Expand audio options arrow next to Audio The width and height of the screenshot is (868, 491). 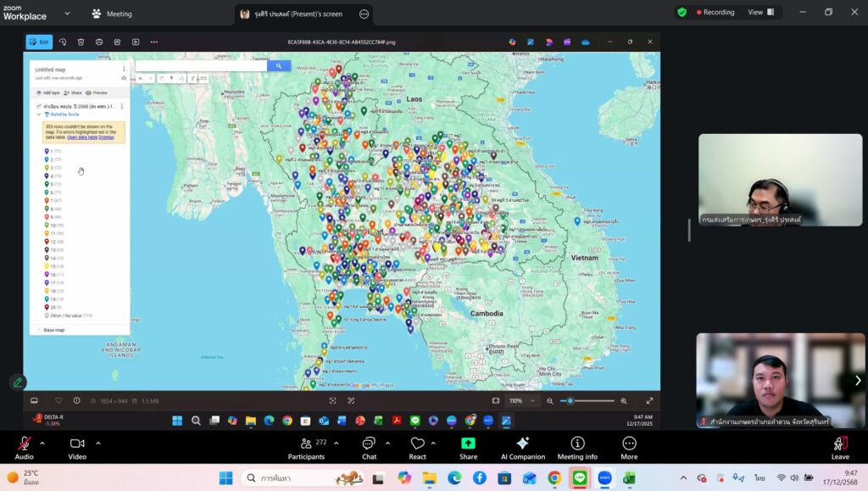pyautogui.click(x=42, y=443)
